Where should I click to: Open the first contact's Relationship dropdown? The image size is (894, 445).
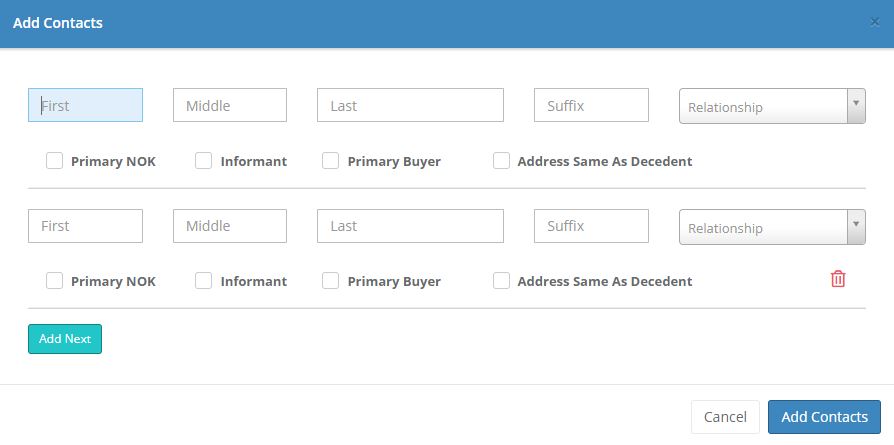tap(771, 107)
